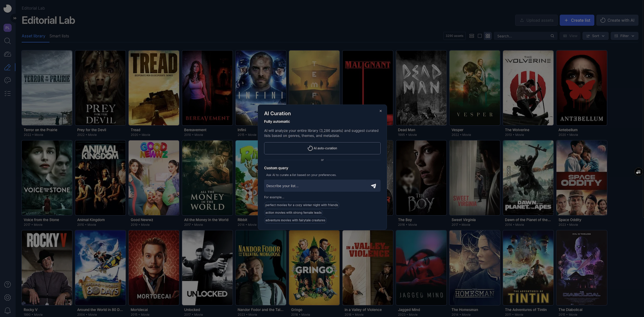Open The Wolverine poster
Image resolution: width=644 pixels, height=317 pixels.
pos(528,88)
